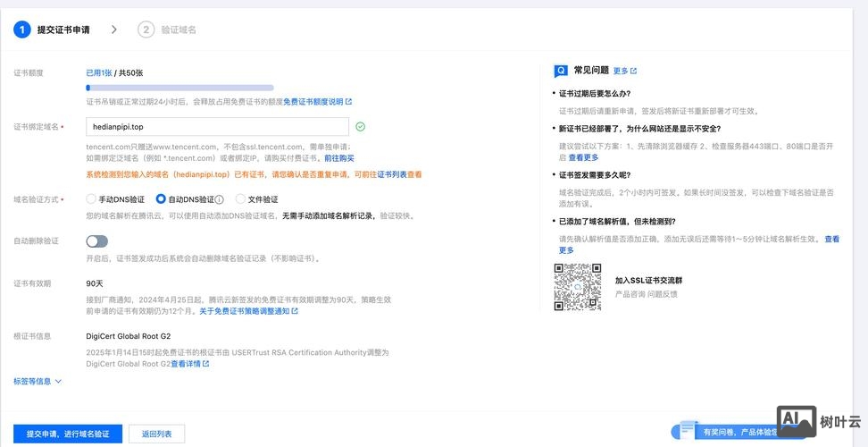Select 自动DNS验证 radio option

[161, 198]
